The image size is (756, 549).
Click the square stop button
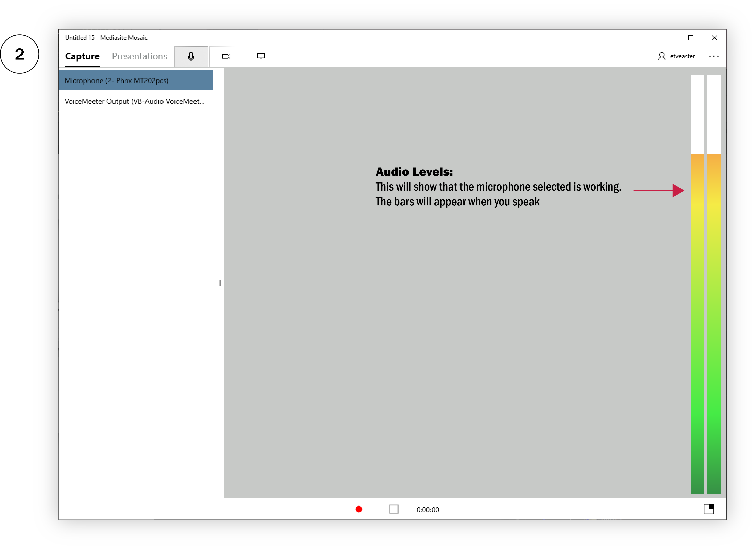[x=394, y=509]
